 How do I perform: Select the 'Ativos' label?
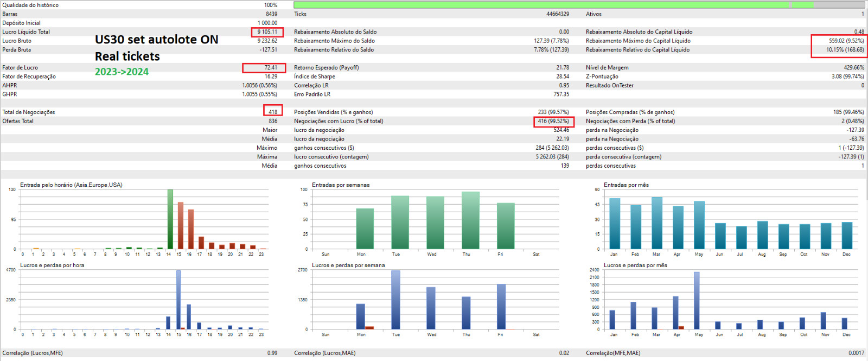pyautogui.click(x=593, y=14)
